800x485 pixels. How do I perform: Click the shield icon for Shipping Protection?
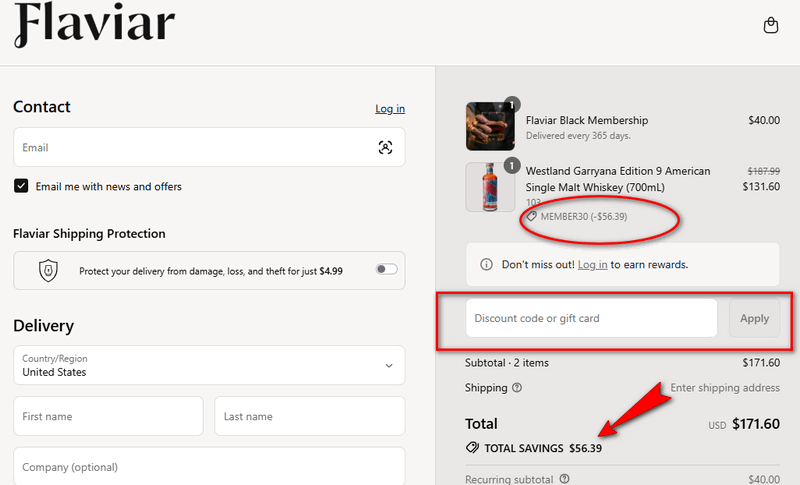click(48, 270)
